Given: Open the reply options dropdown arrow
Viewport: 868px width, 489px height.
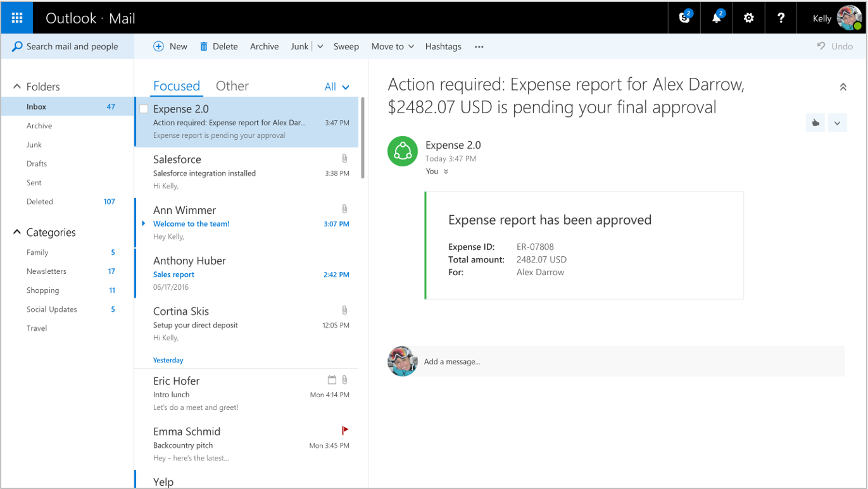Looking at the screenshot, I should (837, 123).
